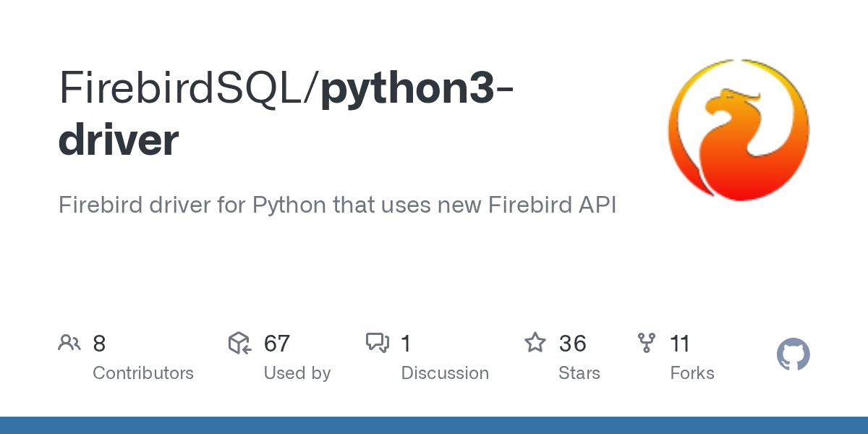
Task: Click the 67 used by count
Action: [x=277, y=344]
